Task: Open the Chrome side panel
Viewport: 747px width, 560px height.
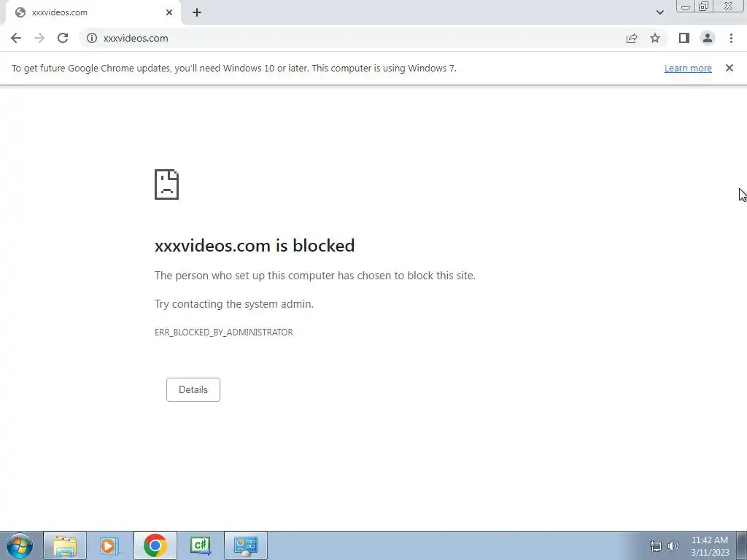Action: coord(684,38)
